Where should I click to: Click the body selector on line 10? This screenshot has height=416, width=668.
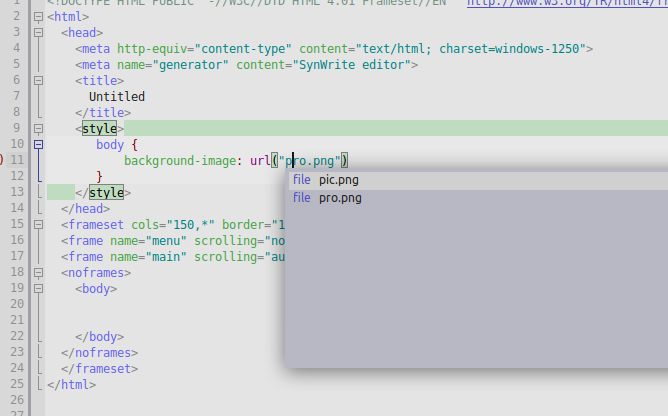[x=110, y=145]
